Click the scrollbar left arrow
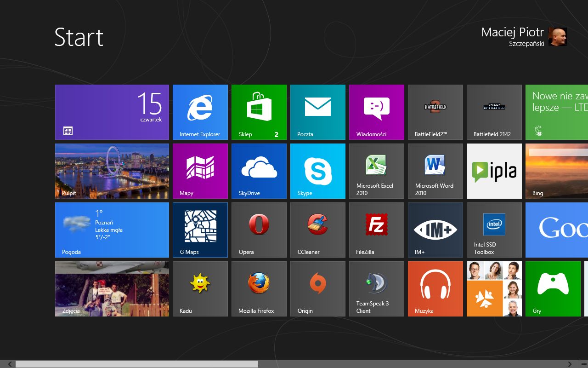The height and width of the screenshot is (368, 588). (x=10, y=364)
